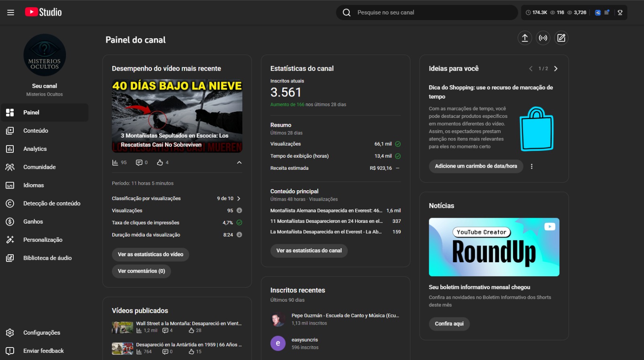Open three-dot options on Ideas card
The image size is (644, 360).
tap(532, 166)
